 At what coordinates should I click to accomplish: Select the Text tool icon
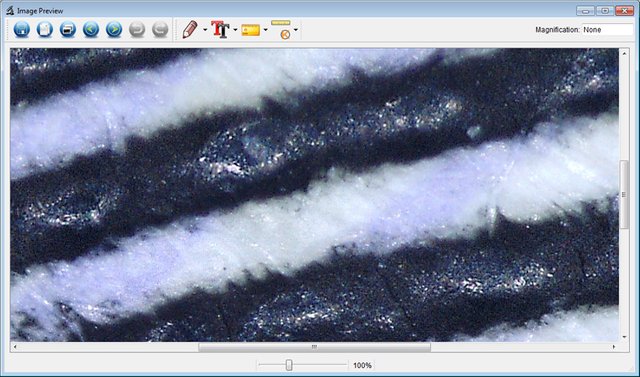[x=220, y=29]
